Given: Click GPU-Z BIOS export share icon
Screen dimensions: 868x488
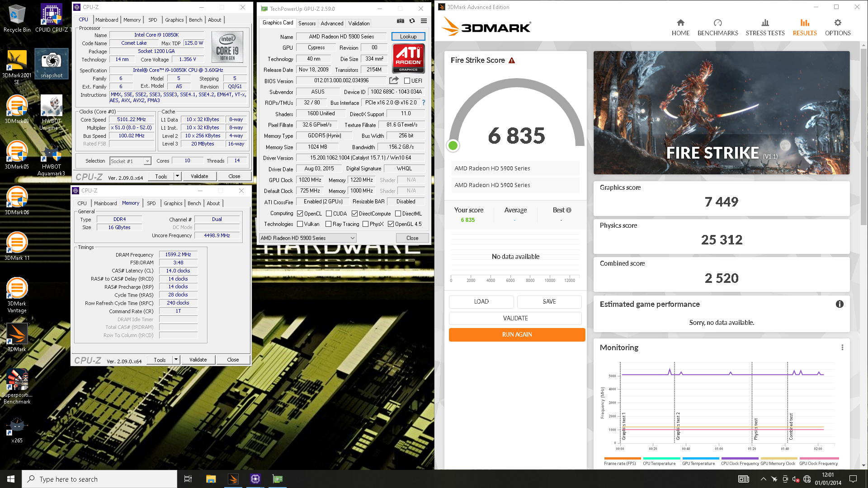Looking at the screenshot, I should click(394, 80).
